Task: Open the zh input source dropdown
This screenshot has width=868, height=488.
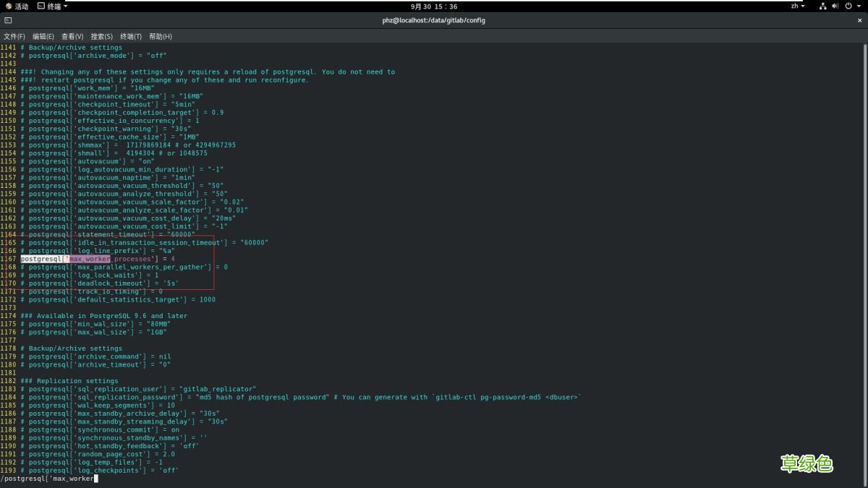Action: [x=798, y=6]
